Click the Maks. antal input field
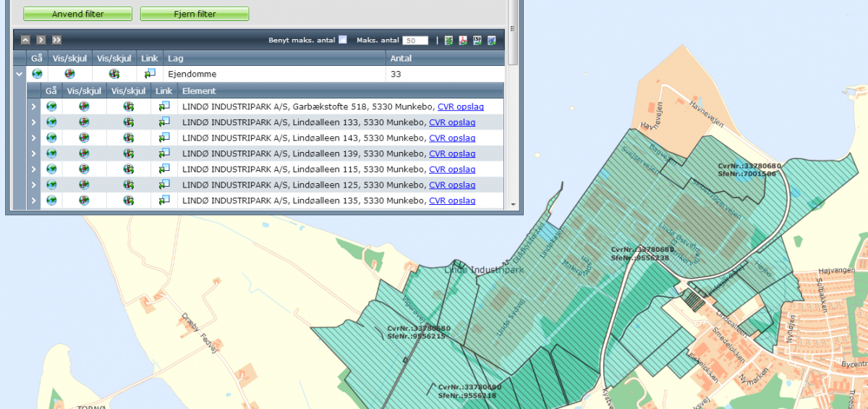Image resolution: width=868 pixels, height=409 pixels. tap(415, 41)
